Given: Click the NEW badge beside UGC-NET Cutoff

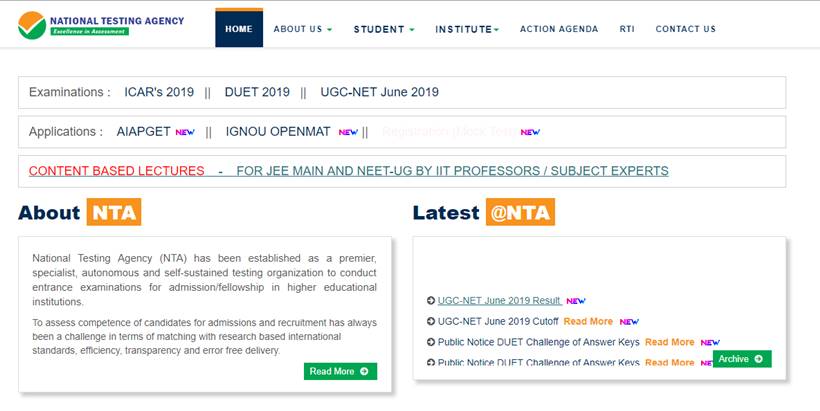Looking at the screenshot, I should [x=629, y=322].
